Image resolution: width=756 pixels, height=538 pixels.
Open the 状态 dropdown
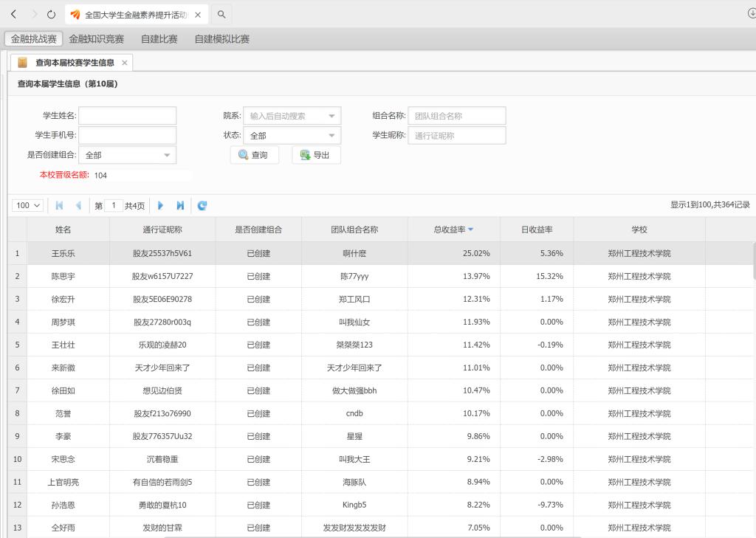tap(292, 136)
